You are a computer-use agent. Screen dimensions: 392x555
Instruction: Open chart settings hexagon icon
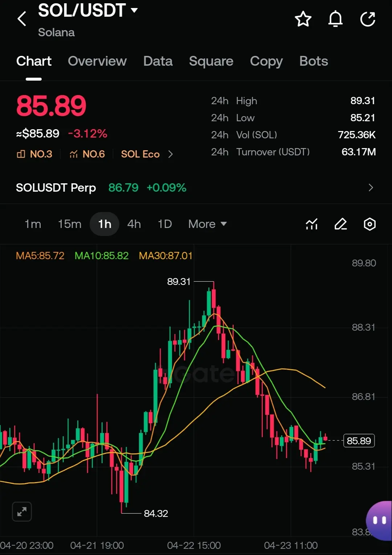tap(369, 224)
